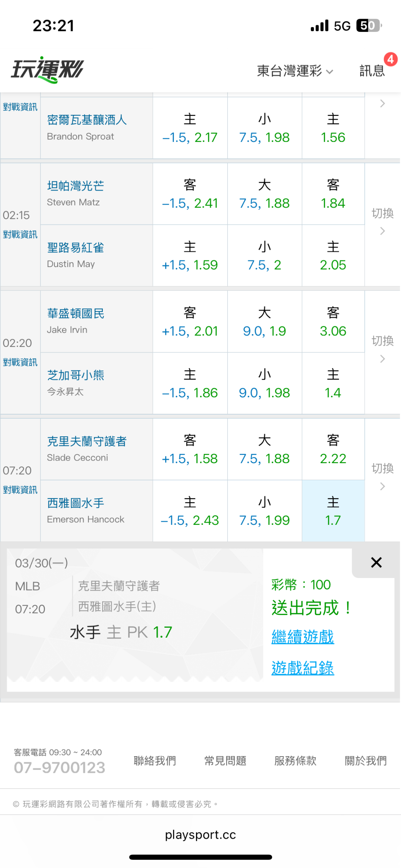401x868 pixels.
Task: Open 關於我們 footer link
Action: click(365, 761)
